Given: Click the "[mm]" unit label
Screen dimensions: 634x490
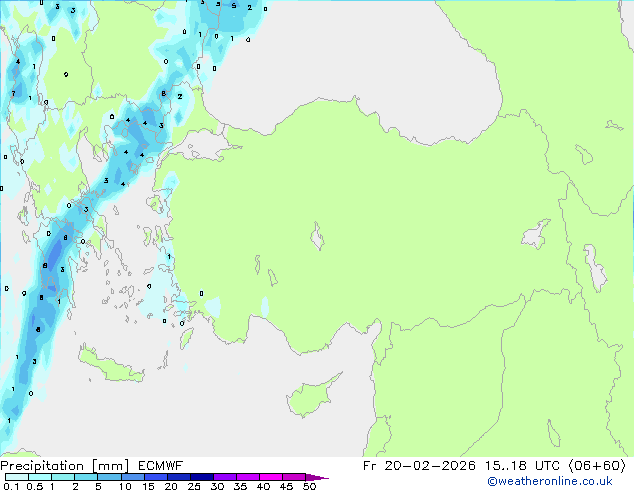Looking at the screenshot, I should tap(111, 466).
